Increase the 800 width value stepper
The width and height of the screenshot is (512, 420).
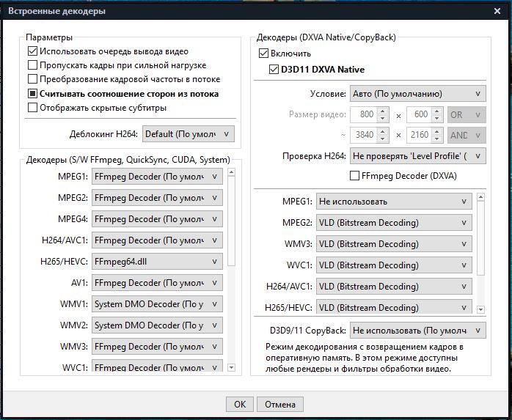pyautogui.click(x=382, y=111)
